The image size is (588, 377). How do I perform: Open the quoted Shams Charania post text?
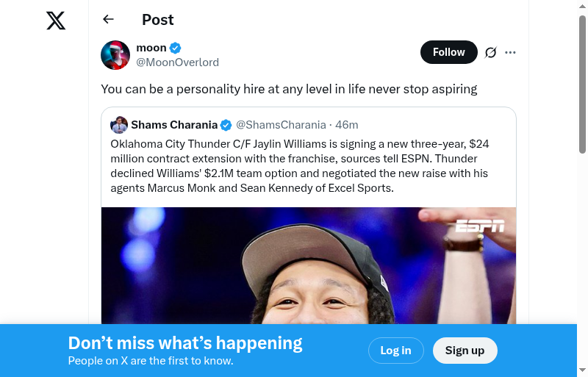(300, 166)
